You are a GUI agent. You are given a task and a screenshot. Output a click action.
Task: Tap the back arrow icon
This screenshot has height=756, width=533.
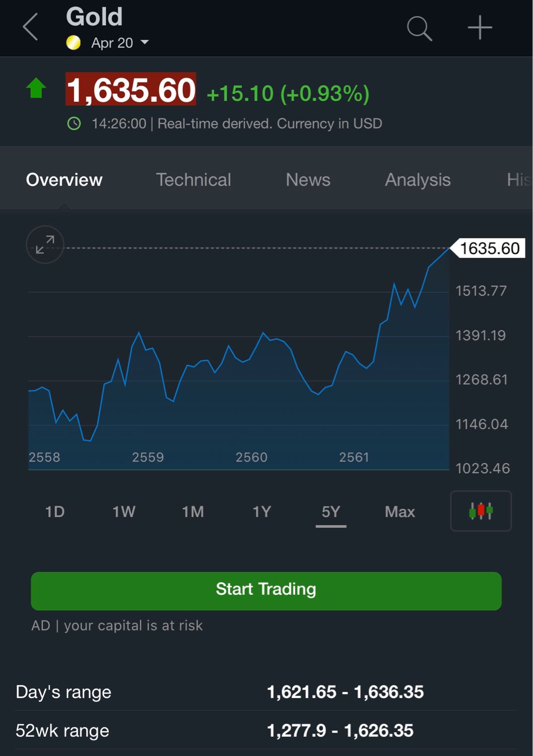tap(31, 27)
